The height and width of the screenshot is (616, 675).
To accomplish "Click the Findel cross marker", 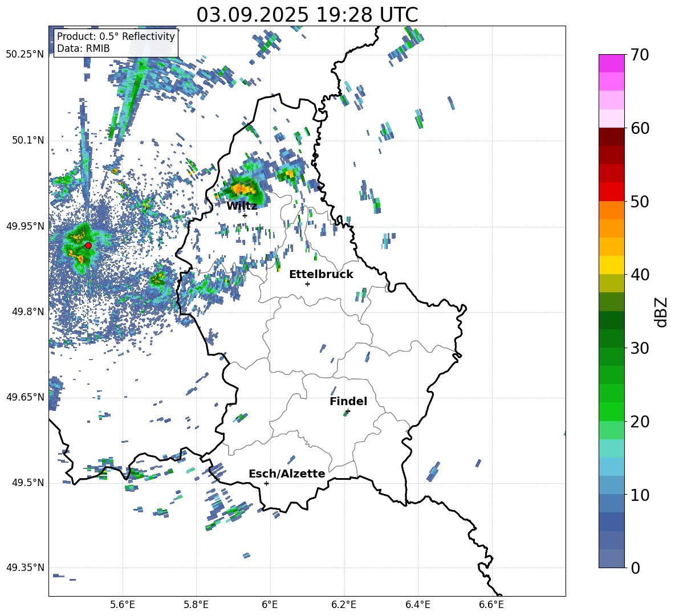I will (x=348, y=411).
